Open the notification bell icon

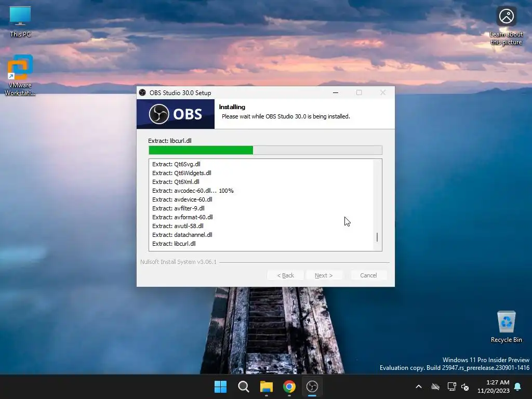518,387
